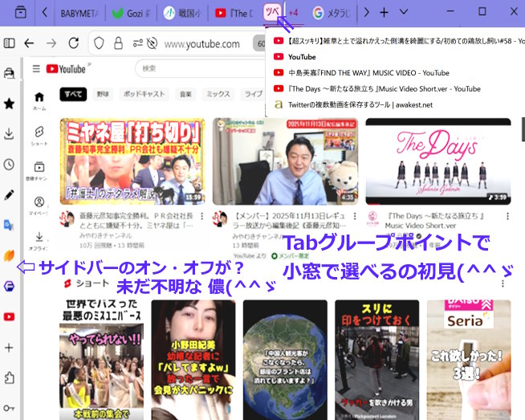525x420 pixels.
Task: Open the bookmarks star in sidebar
Action: click(9, 103)
